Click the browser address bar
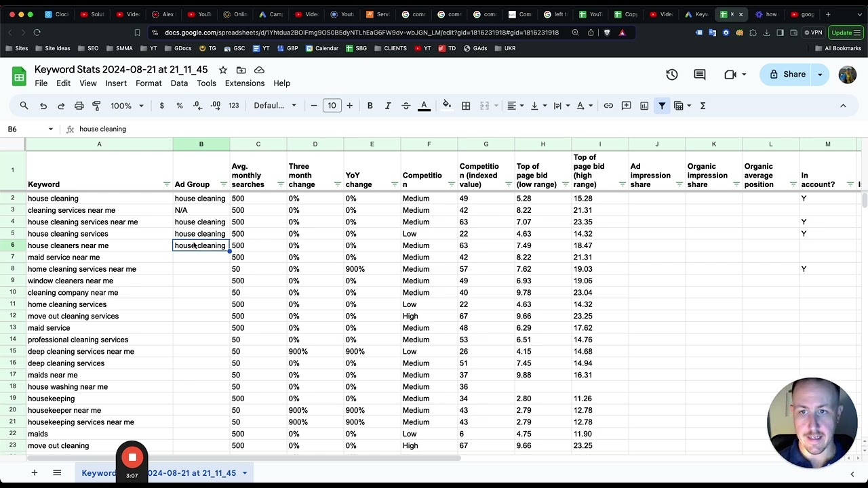This screenshot has width=868, height=488. coord(361,33)
